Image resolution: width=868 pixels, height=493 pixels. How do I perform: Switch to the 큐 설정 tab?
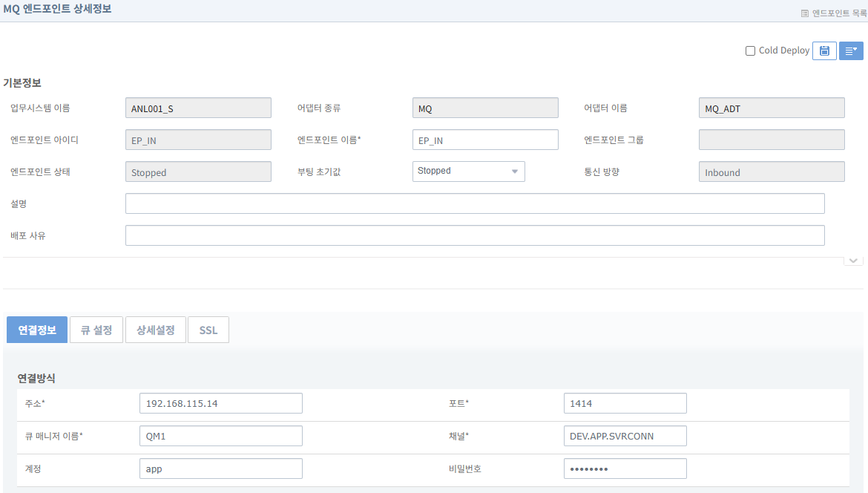96,330
